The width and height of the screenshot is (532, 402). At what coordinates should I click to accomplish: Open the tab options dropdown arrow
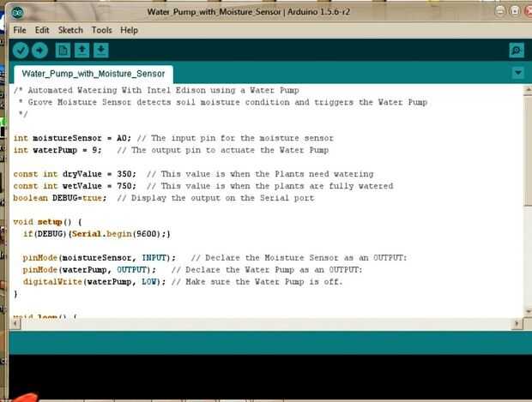[518, 72]
